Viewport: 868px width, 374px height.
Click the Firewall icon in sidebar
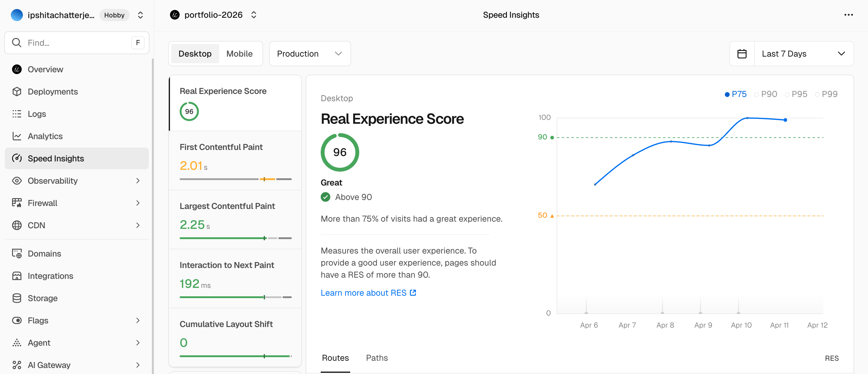17,203
